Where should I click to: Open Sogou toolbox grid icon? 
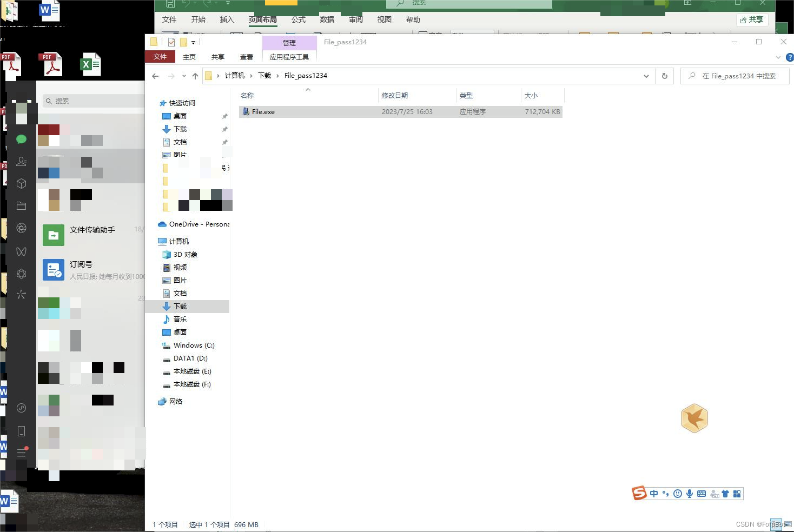coord(737,494)
